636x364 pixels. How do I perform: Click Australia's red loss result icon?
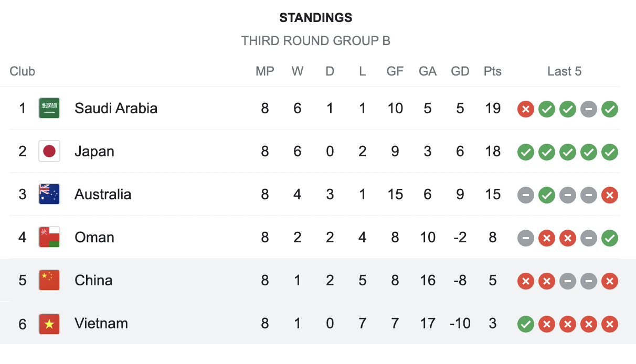(609, 195)
